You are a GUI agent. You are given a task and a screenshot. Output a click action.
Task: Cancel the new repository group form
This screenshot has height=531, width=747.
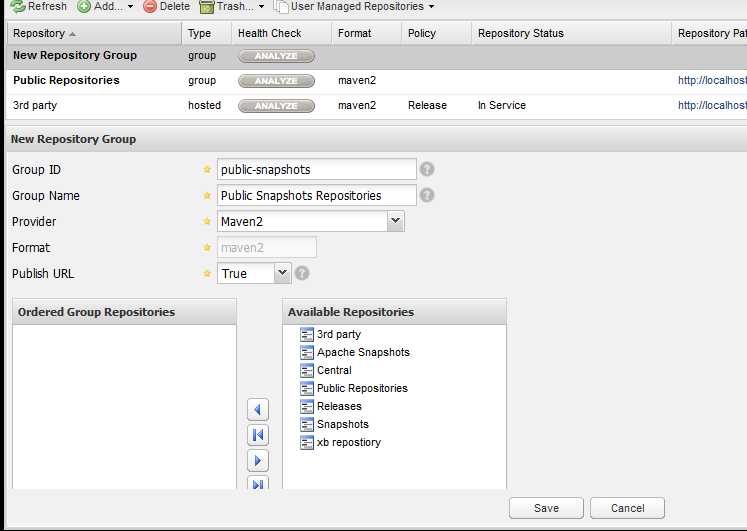(627, 508)
